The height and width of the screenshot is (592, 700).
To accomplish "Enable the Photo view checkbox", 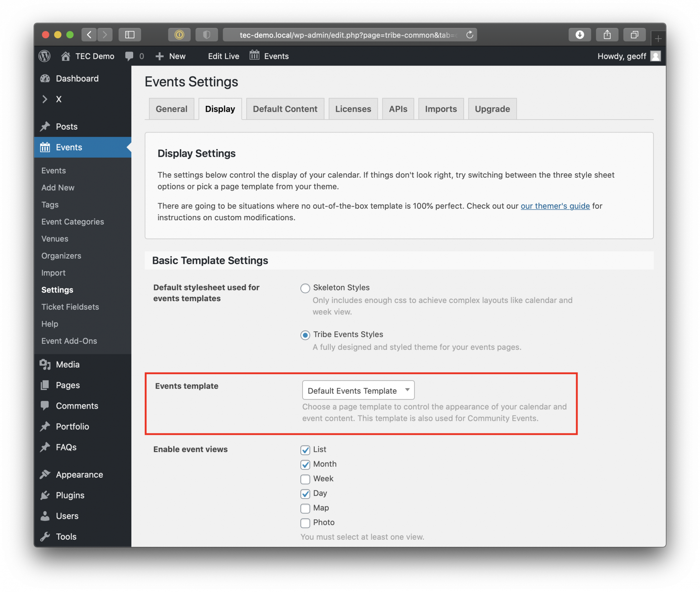I will (305, 523).
